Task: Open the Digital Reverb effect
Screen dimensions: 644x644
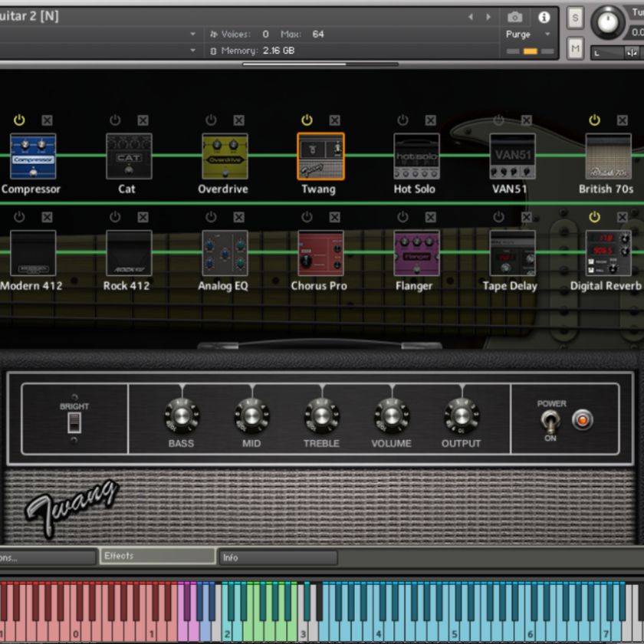Action: [609, 253]
